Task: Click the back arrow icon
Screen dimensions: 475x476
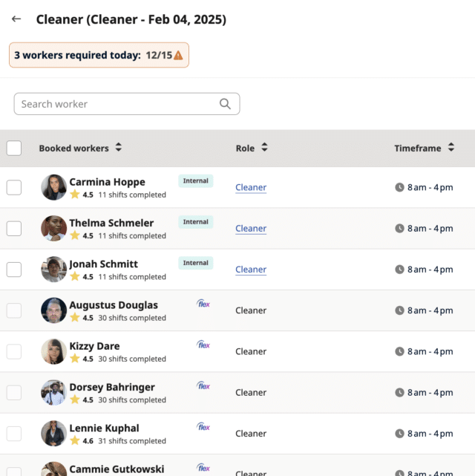Action: pyautogui.click(x=16, y=19)
